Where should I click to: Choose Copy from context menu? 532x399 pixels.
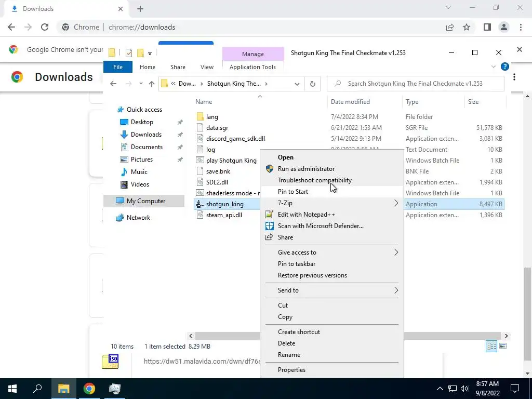(332, 317)
